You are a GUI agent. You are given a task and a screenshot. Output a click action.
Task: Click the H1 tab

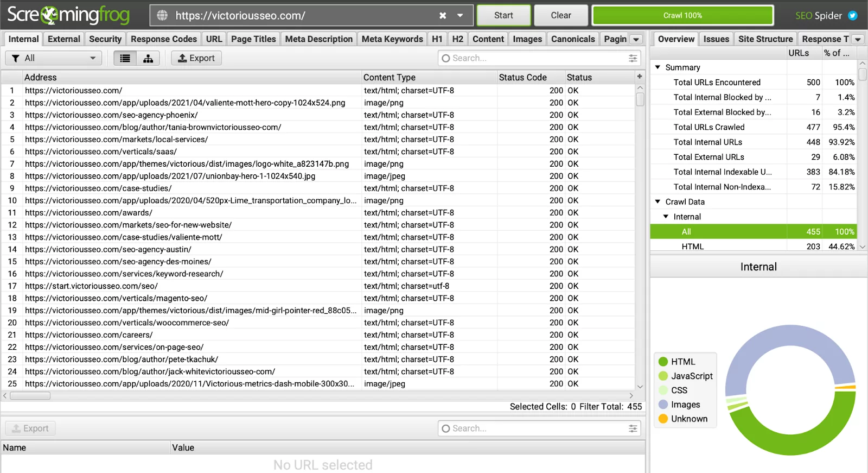point(437,39)
